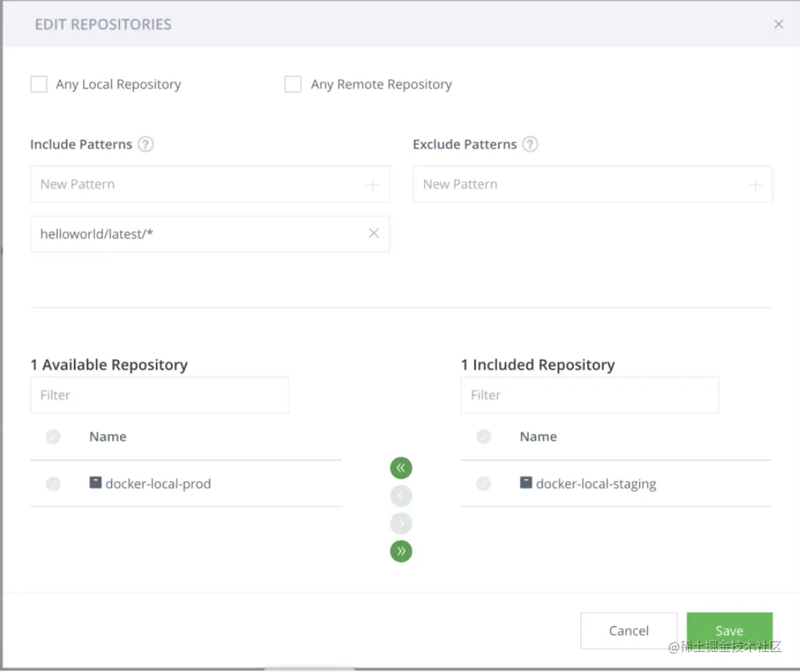Open help icon next to Include Patterns

145,145
